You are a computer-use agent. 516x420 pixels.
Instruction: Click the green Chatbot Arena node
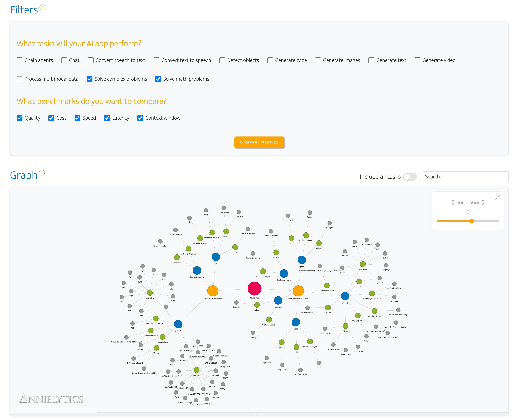tap(374, 311)
